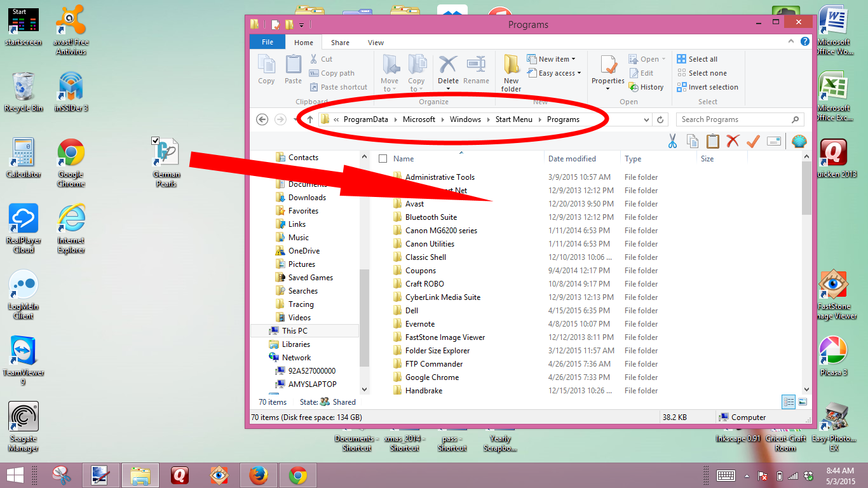868x488 pixels.
Task: Click Select all in the ribbon
Action: point(697,59)
